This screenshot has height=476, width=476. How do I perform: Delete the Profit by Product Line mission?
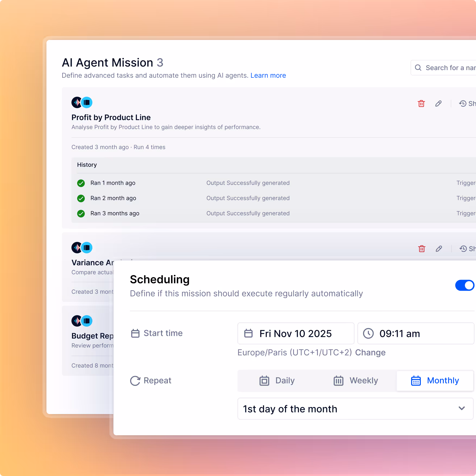[x=421, y=104]
